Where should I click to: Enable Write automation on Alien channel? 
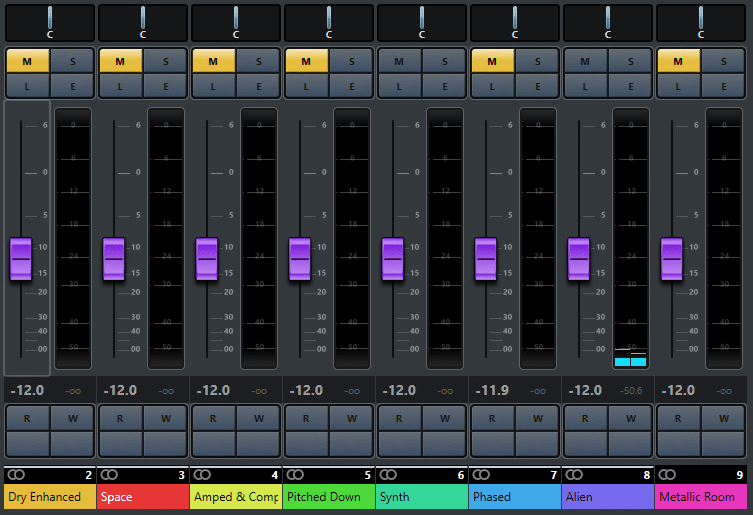coord(630,418)
